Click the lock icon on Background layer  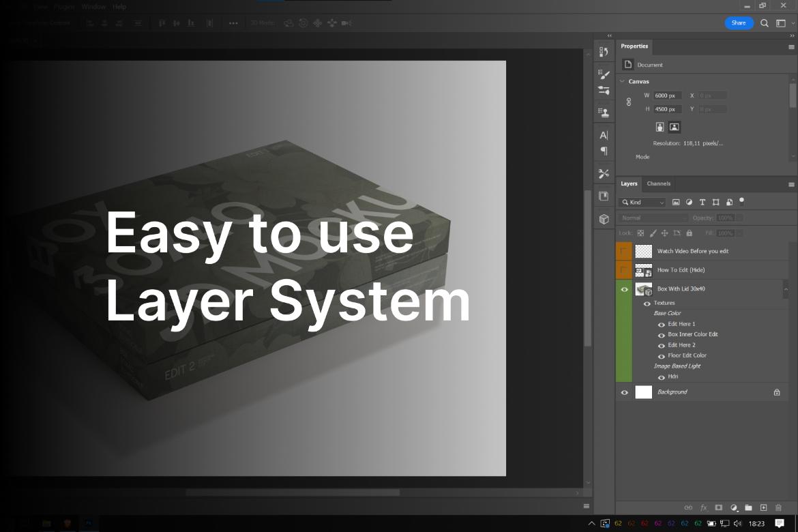pos(777,392)
